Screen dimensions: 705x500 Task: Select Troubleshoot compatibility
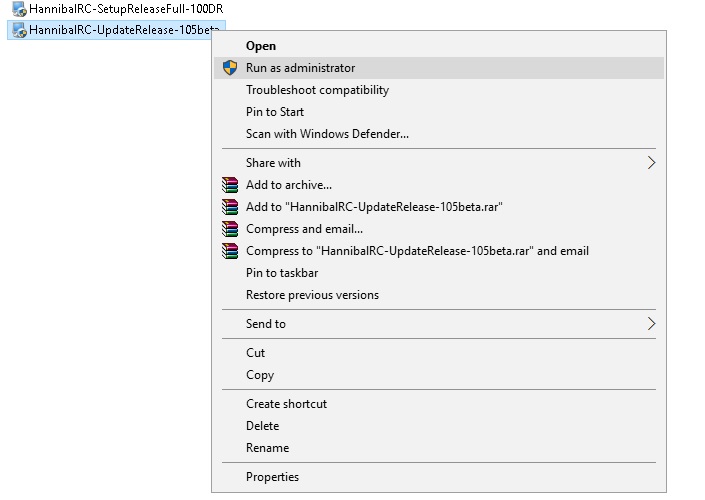coord(317,90)
